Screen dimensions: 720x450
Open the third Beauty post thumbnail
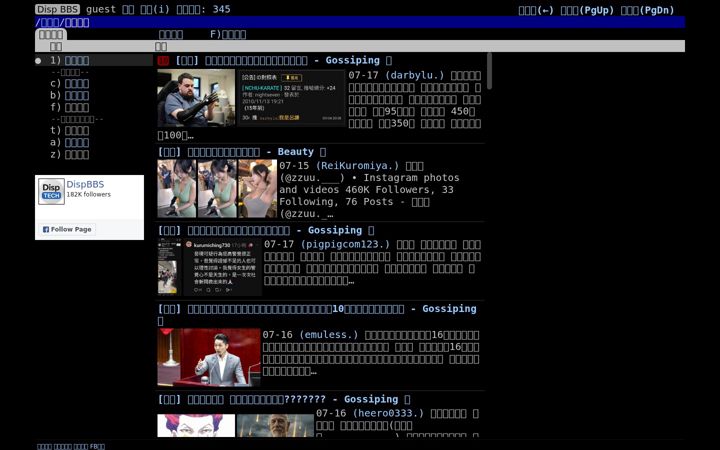pyautogui.click(x=258, y=188)
